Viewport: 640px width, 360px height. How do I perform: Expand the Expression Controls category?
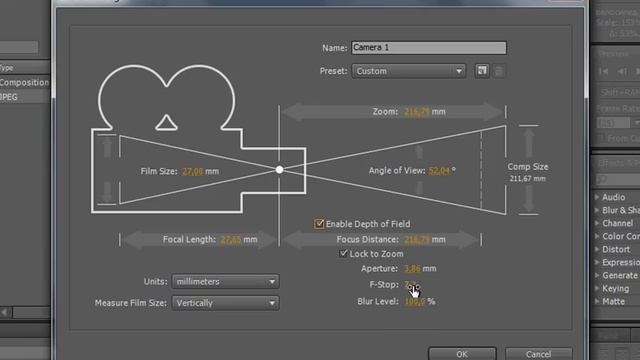coord(597,262)
